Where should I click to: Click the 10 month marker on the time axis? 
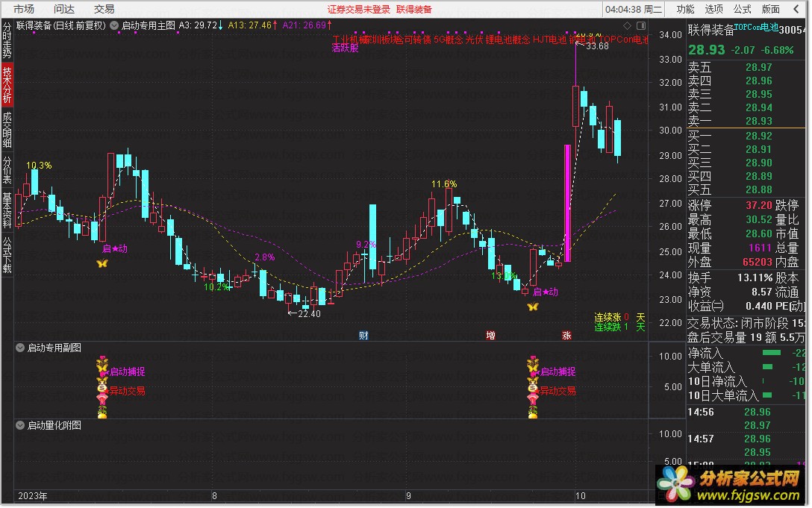click(580, 495)
